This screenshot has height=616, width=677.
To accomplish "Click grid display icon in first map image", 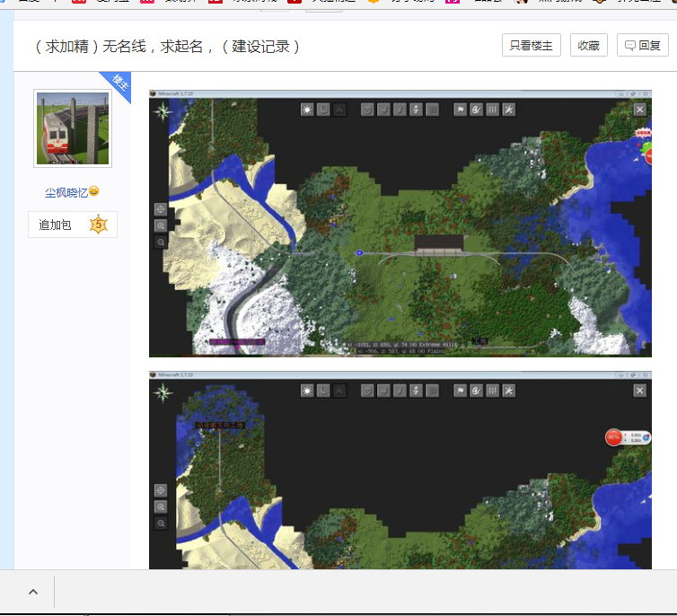I will 432,110.
